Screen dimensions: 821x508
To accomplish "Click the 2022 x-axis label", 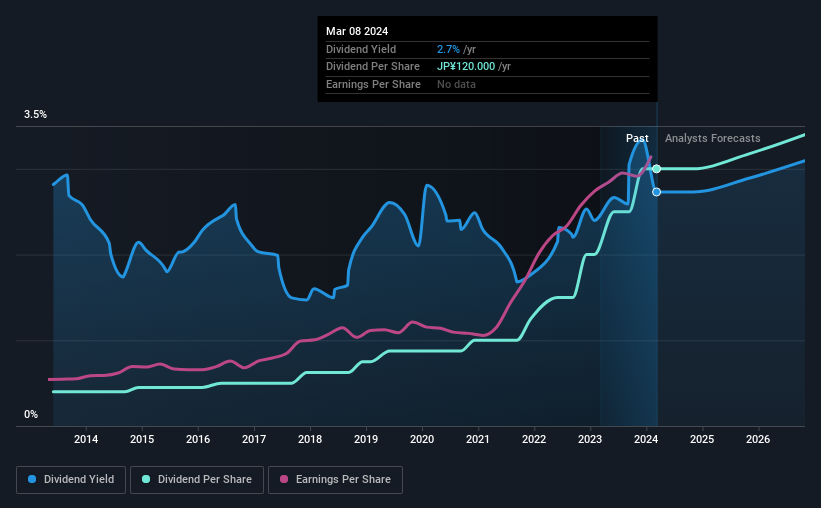I will [534, 439].
